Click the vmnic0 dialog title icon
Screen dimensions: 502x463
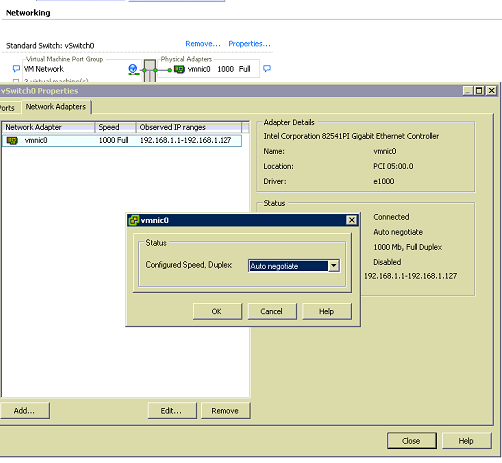pyautogui.click(x=134, y=220)
